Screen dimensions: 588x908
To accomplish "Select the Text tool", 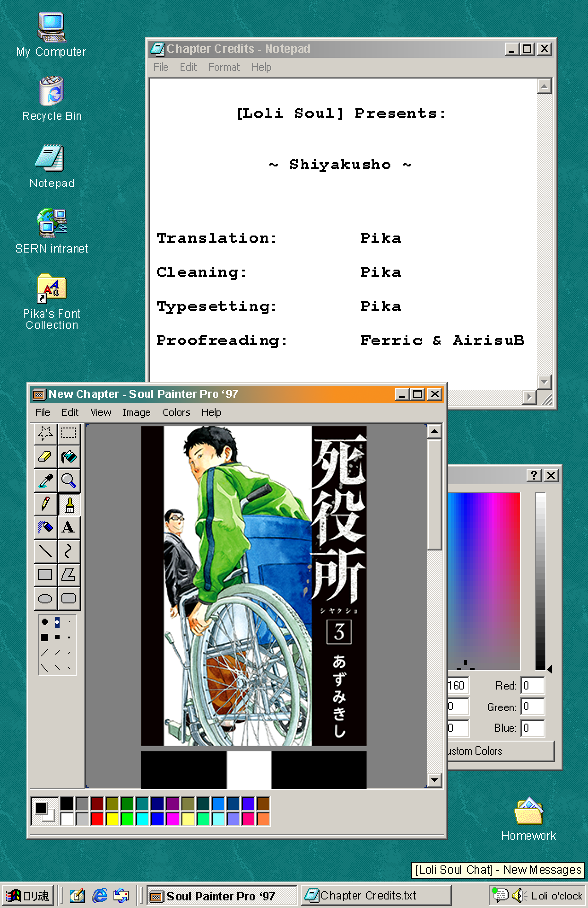I will coord(69,528).
